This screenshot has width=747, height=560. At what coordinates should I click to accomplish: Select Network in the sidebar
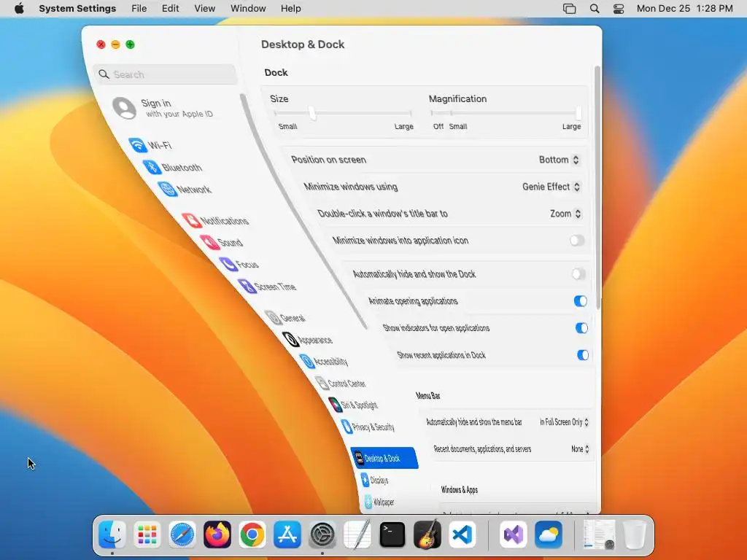[x=185, y=189]
